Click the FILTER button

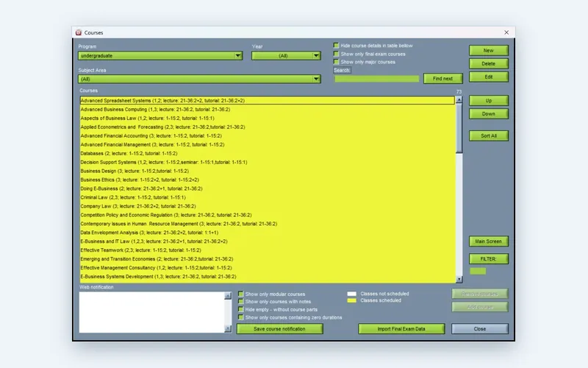click(489, 259)
